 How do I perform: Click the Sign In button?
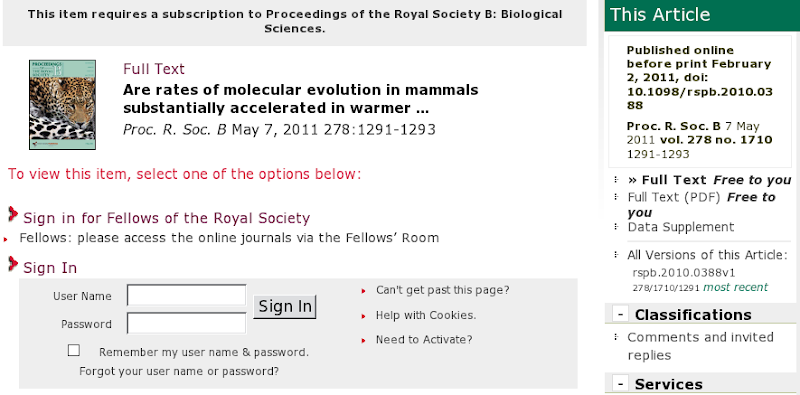[285, 306]
